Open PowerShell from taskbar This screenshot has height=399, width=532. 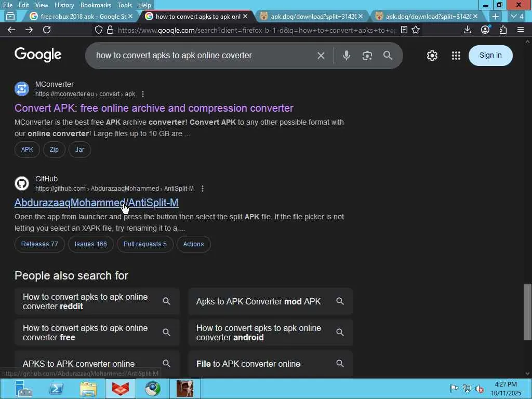coord(56,389)
